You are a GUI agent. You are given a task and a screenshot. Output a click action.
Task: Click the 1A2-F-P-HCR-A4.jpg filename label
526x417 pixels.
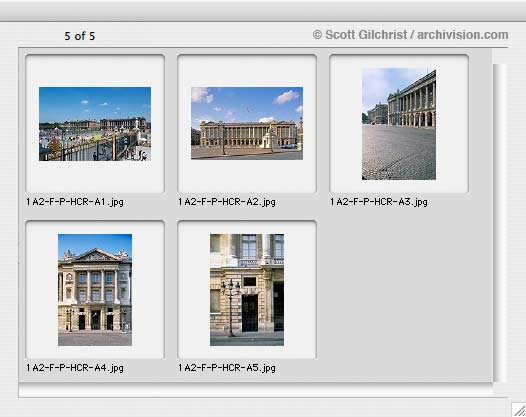75,368
